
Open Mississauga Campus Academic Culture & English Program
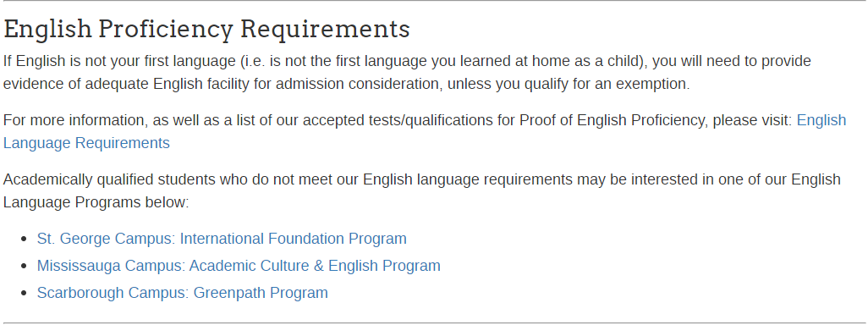pos(239,266)
